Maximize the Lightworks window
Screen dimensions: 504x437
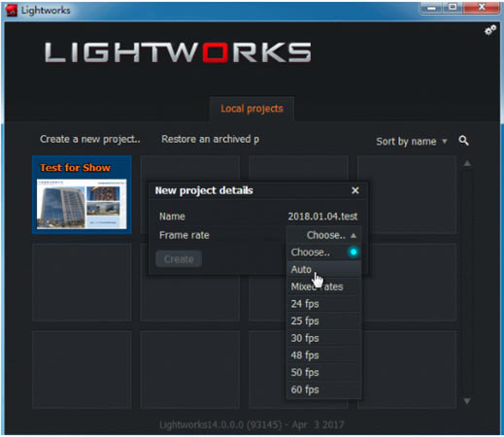[453, 7]
